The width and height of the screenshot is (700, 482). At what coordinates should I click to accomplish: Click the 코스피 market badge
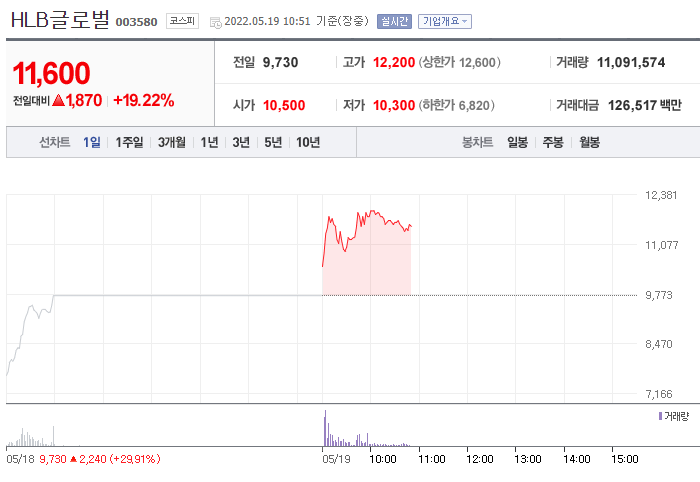(182, 20)
